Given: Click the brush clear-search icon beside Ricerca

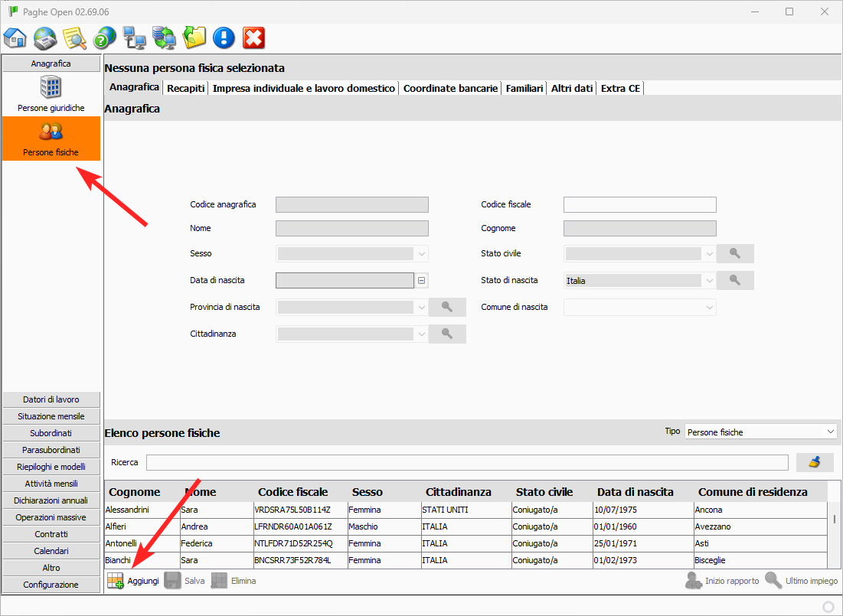Looking at the screenshot, I should (x=815, y=462).
